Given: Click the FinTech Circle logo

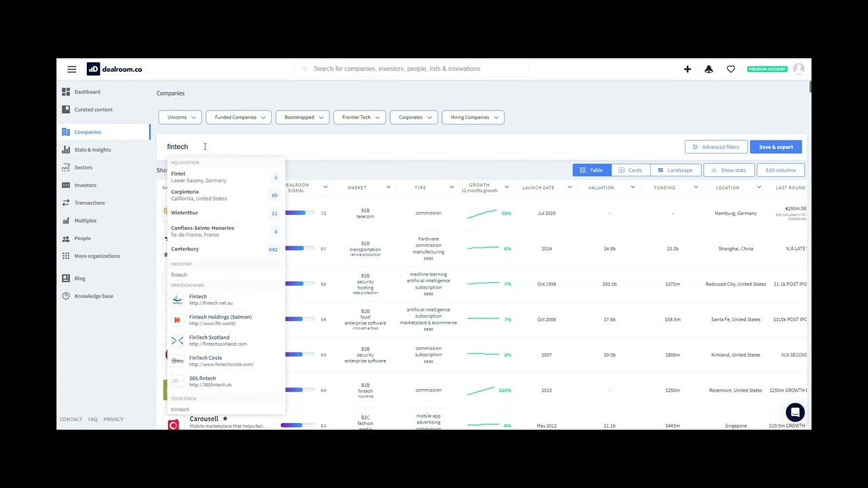Looking at the screenshot, I should coord(177,361).
